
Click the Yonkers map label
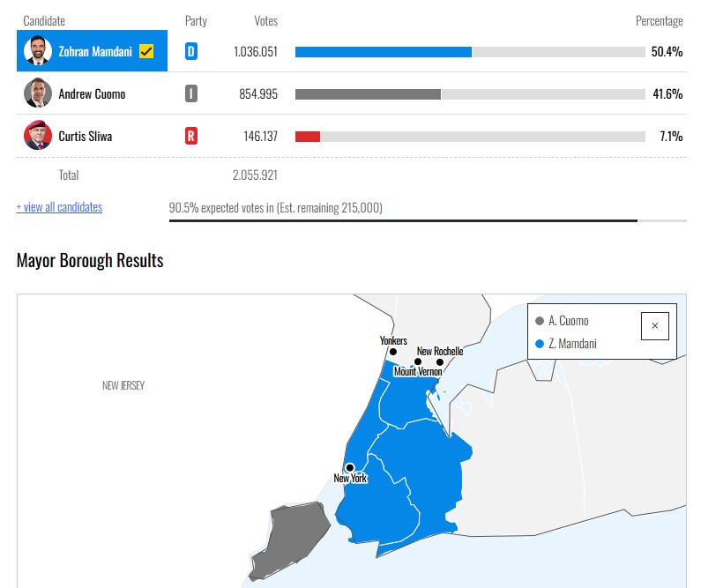(x=393, y=340)
